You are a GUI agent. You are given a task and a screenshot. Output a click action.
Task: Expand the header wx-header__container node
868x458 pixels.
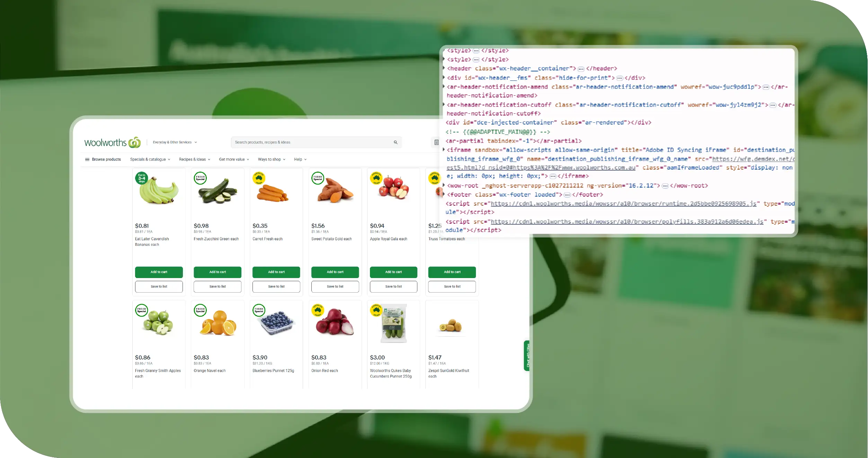click(444, 68)
